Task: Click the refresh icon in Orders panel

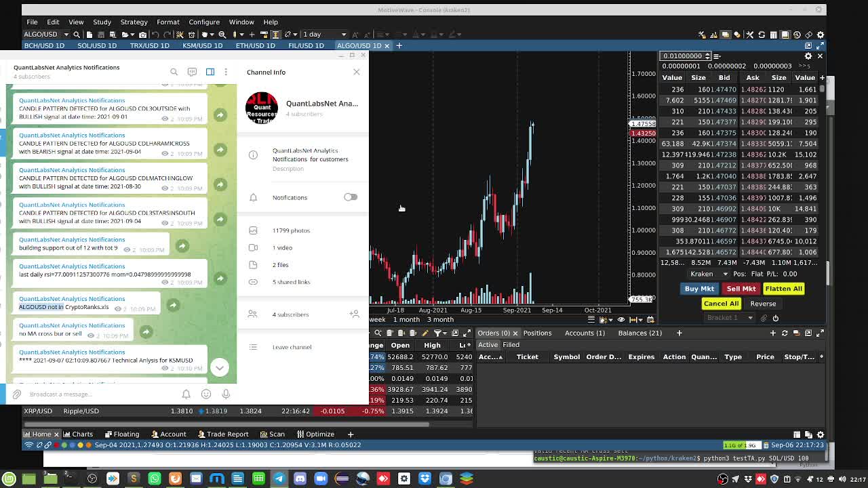Action: click(x=785, y=333)
